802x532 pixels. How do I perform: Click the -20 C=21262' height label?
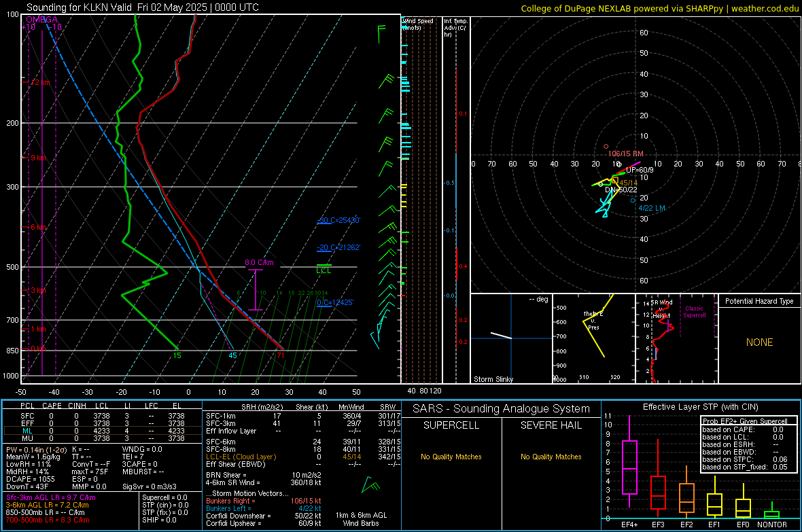click(338, 247)
